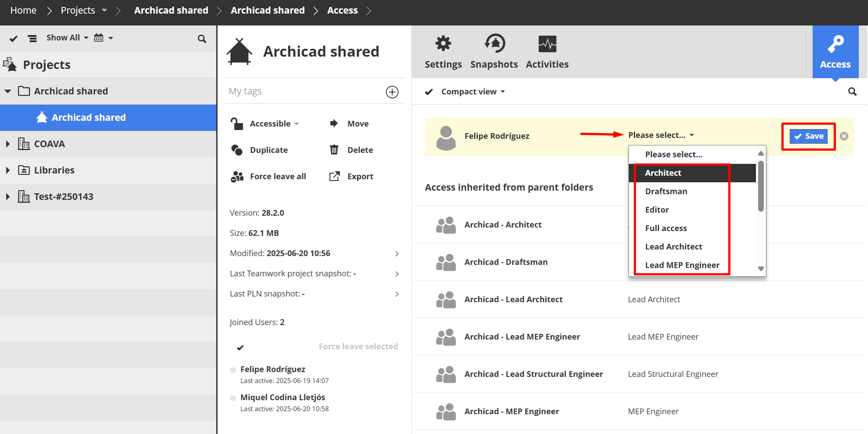Open the calendar filter dropdown
Image resolution: width=868 pixels, height=434 pixels.
click(104, 38)
